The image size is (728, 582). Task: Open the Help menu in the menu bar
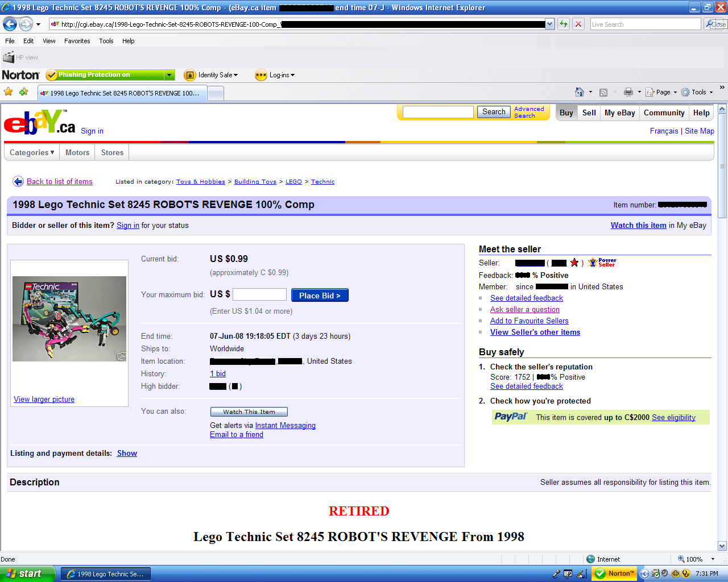tap(128, 41)
